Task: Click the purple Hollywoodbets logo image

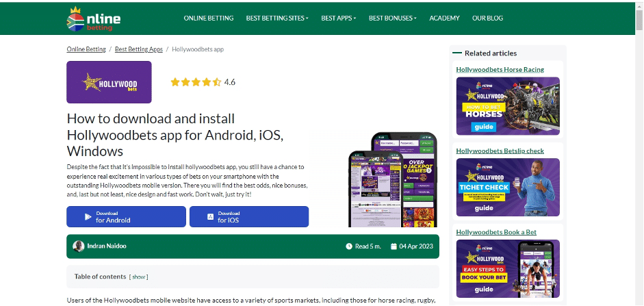Action: 109,82
